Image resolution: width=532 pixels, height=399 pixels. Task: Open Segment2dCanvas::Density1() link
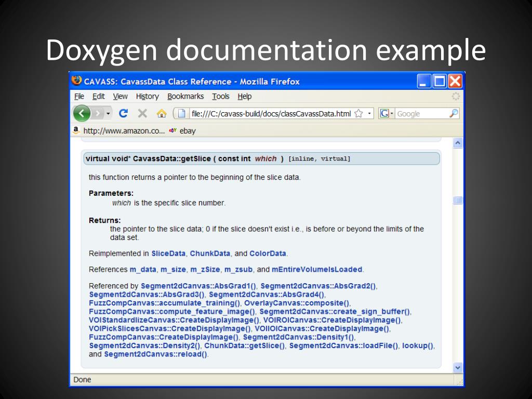(299, 337)
